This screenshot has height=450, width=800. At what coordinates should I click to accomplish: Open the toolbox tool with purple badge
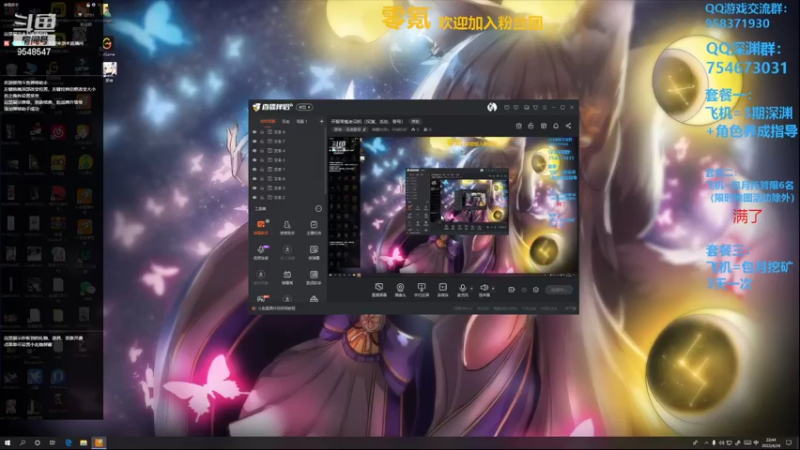[x=261, y=252]
